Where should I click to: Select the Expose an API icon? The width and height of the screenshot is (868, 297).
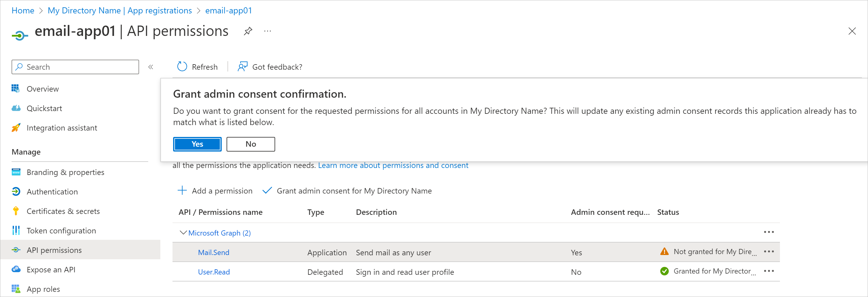[16, 269]
